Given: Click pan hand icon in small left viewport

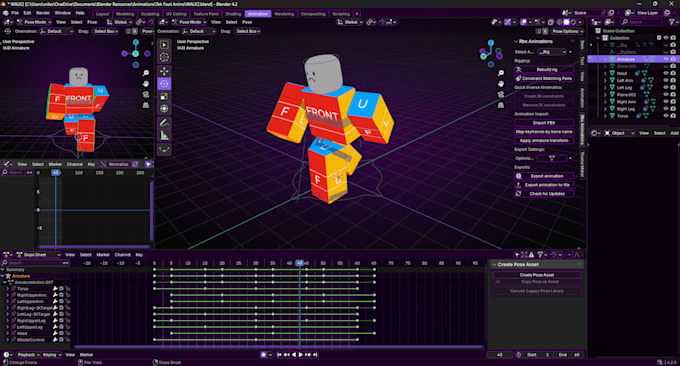Looking at the screenshot, I should point(146,84).
